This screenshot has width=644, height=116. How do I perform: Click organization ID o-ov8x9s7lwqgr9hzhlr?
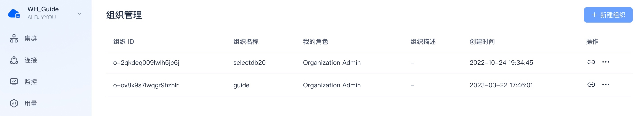click(x=146, y=85)
